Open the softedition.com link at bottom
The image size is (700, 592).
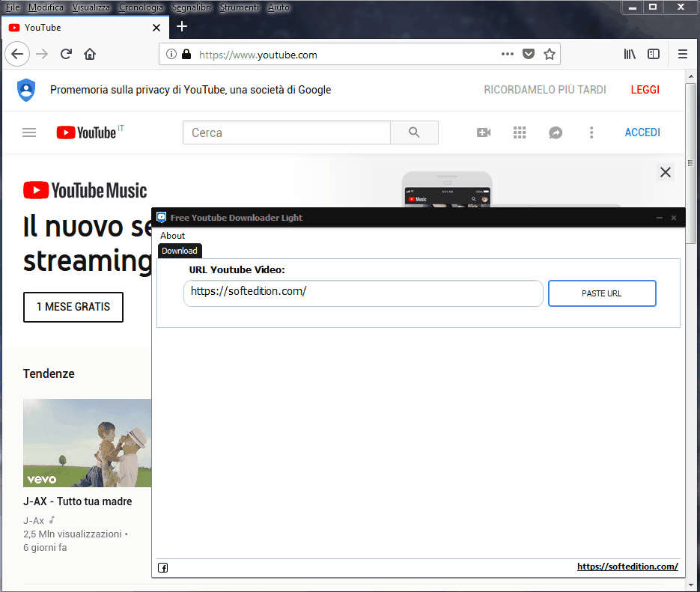point(627,567)
